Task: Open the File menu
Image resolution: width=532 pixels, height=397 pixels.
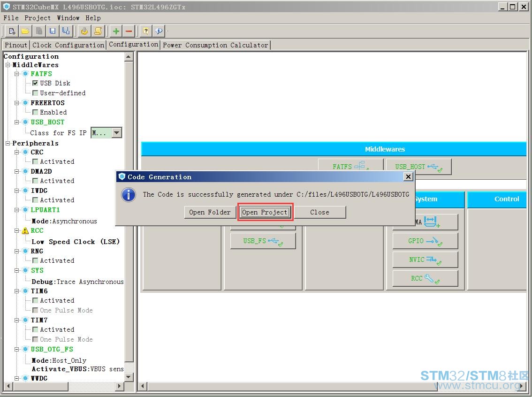Action: click(11, 18)
